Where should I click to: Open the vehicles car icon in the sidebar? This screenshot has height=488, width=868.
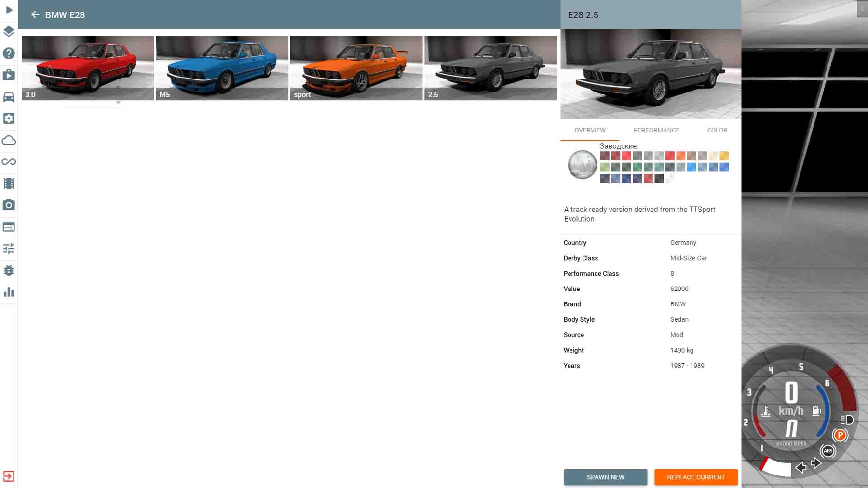tap(9, 97)
